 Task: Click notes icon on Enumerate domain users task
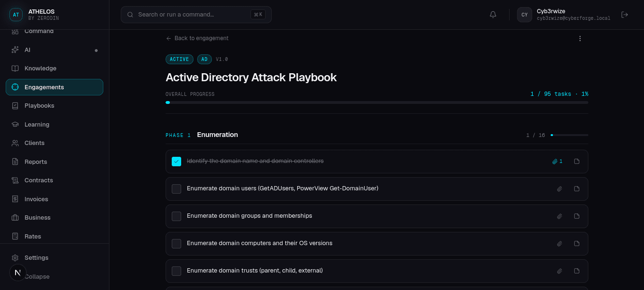pos(577,189)
